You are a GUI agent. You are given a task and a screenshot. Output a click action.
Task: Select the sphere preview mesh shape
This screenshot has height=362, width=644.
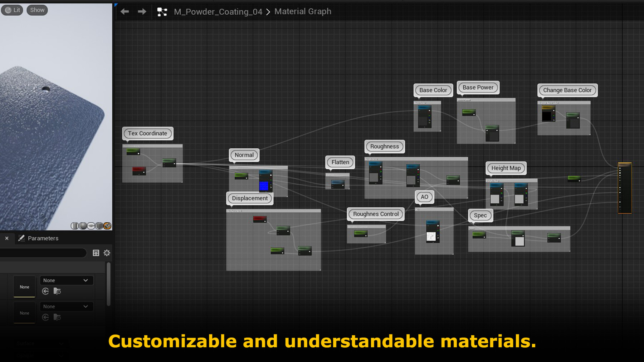[83, 226]
